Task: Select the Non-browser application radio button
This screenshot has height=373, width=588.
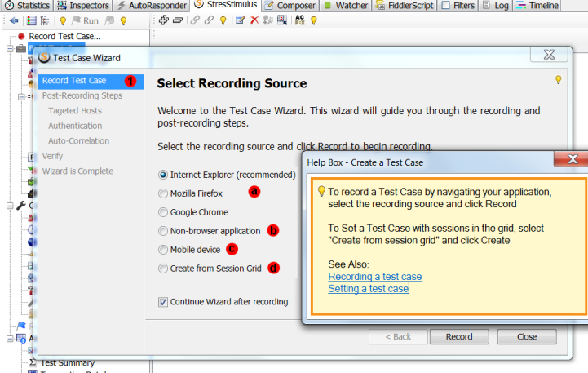Action: point(163,231)
